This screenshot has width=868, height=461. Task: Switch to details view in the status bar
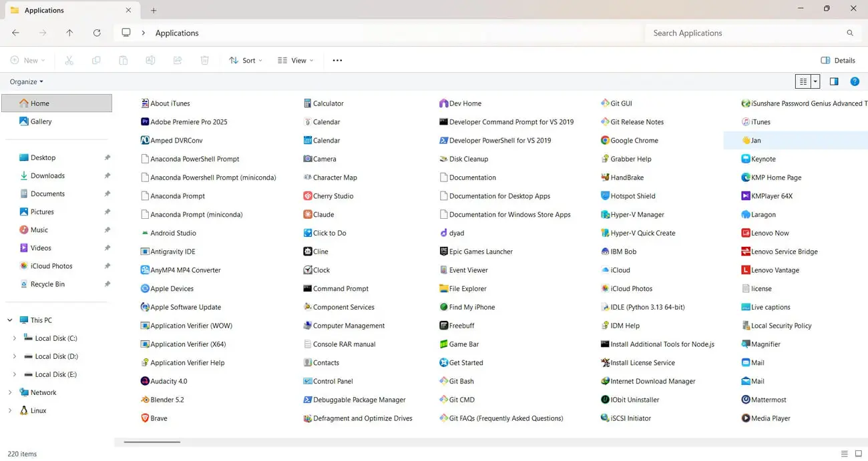pos(845,454)
